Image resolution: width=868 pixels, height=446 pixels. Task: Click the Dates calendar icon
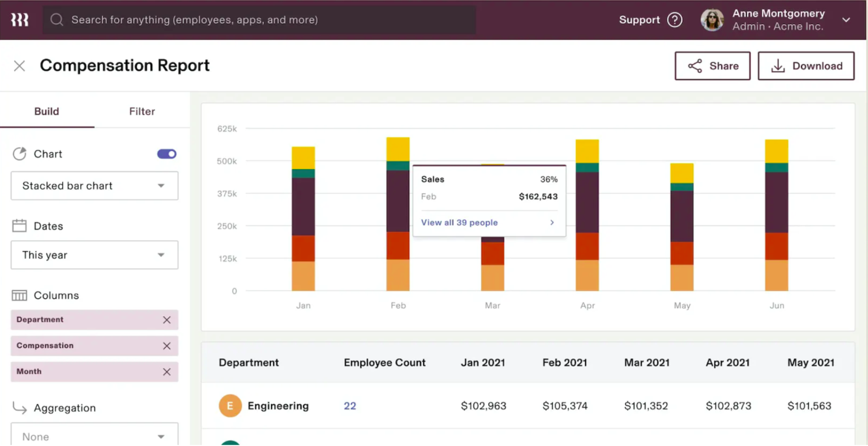click(19, 226)
